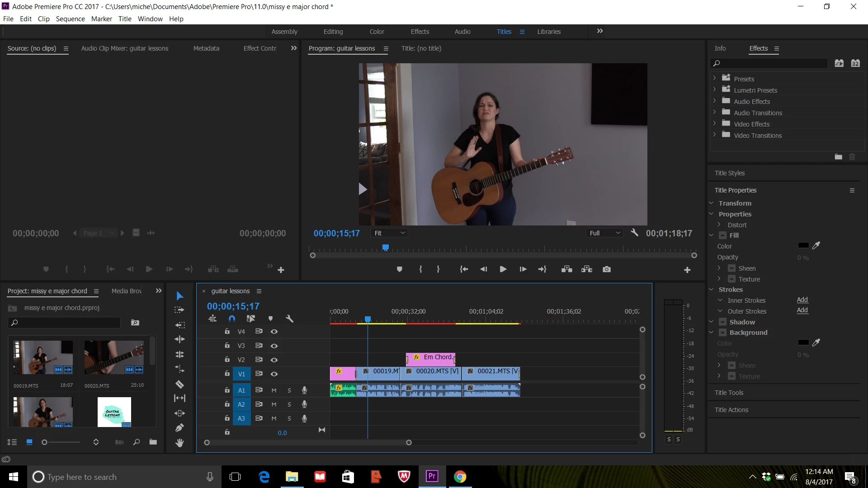Enable the Shadow checkbox in Title Properties
Screen dimensions: 868x488
[x=722, y=322]
